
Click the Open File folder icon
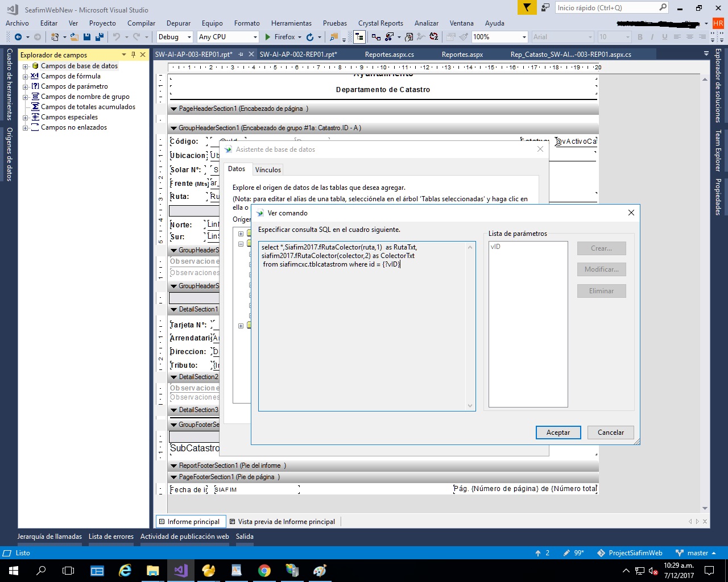click(75, 37)
